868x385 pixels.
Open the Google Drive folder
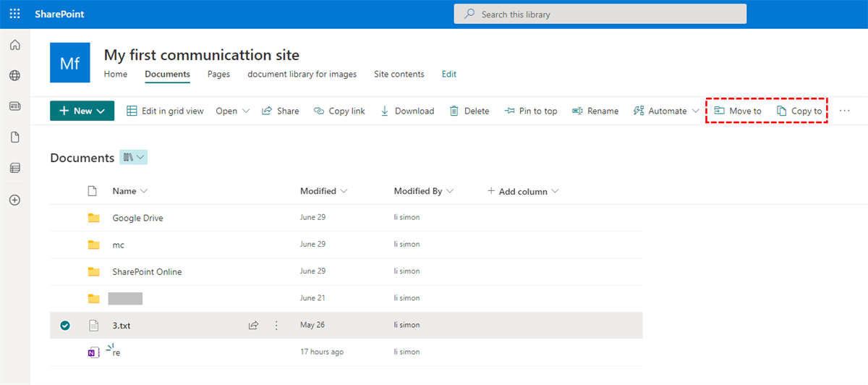point(137,218)
